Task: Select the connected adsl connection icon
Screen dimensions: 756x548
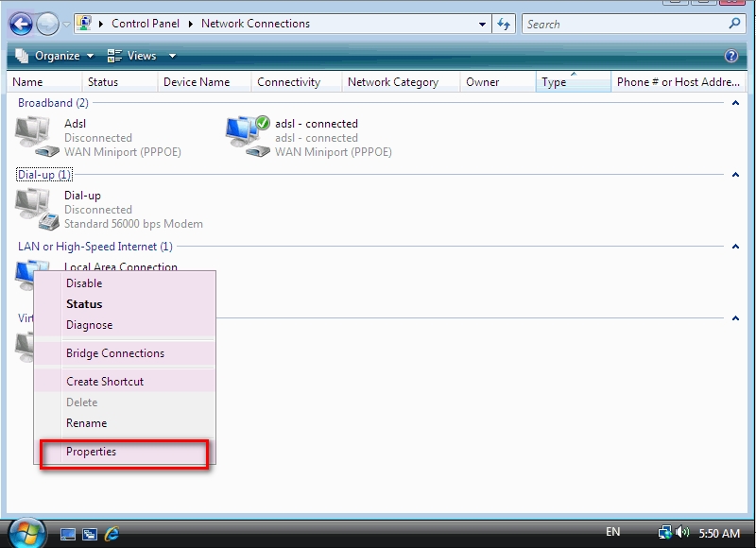Action: 247,137
